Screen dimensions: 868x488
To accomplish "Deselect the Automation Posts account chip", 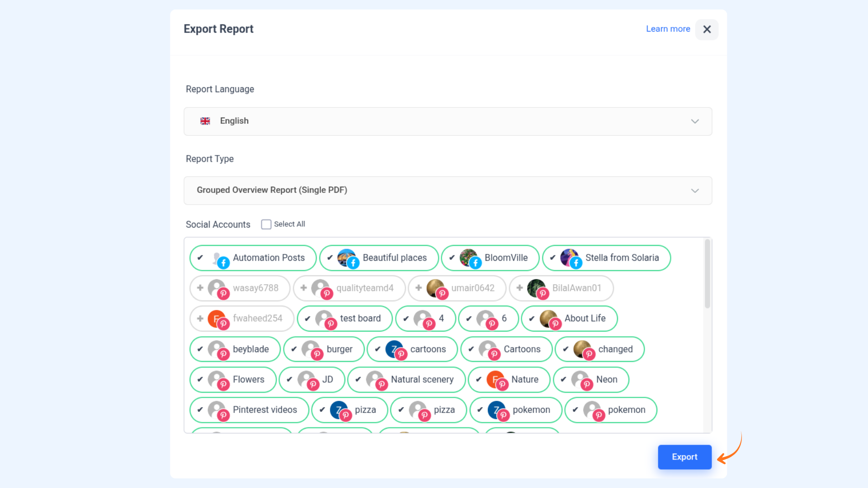I will (269, 258).
